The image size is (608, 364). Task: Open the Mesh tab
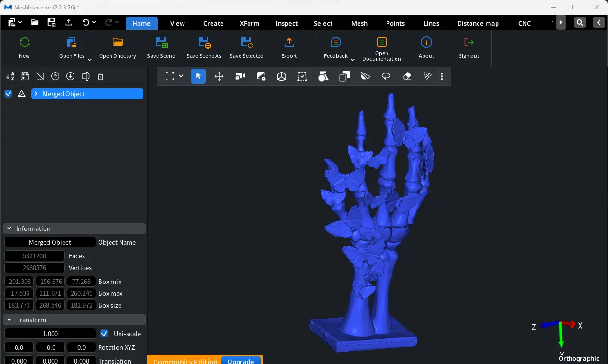click(359, 23)
